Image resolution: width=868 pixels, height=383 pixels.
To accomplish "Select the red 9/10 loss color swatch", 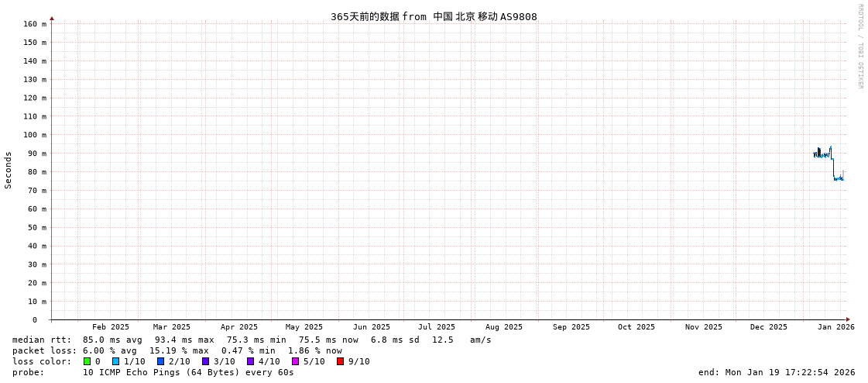I will pyautogui.click(x=341, y=361).
